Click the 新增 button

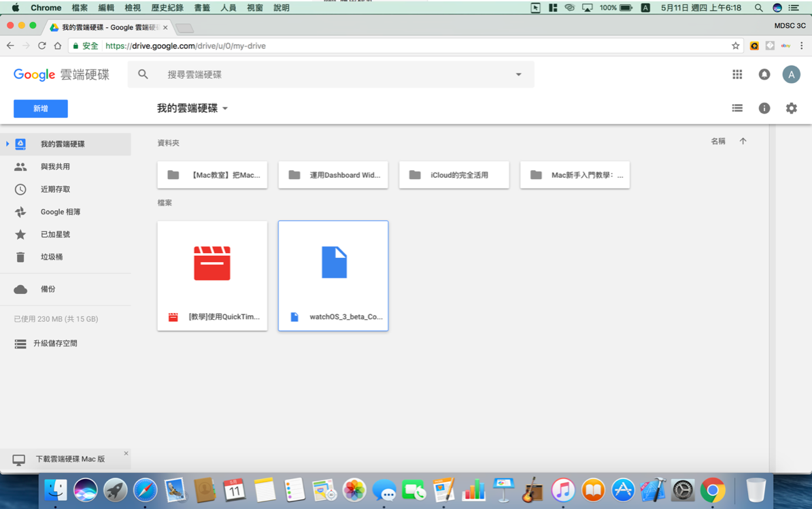click(41, 109)
